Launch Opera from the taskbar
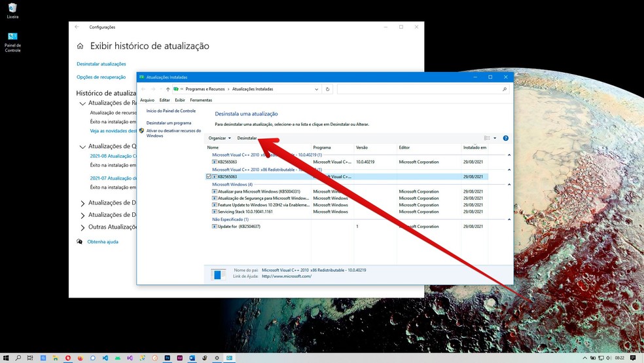Image resolution: width=644 pixels, height=363 pixels. (x=68, y=358)
